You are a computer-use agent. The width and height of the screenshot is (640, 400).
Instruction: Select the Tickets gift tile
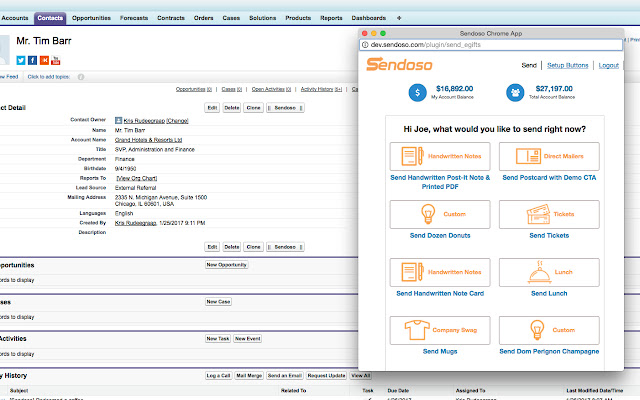point(549,214)
